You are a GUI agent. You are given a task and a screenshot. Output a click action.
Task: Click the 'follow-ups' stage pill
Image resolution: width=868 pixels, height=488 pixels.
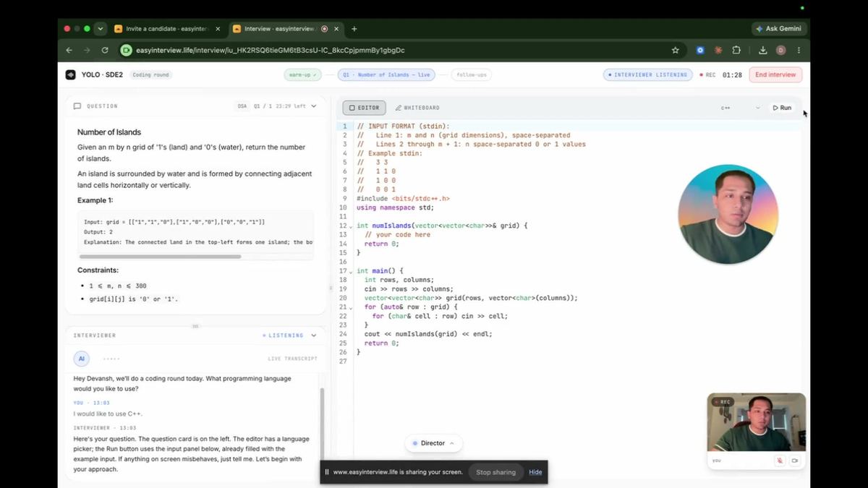[471, 74]
